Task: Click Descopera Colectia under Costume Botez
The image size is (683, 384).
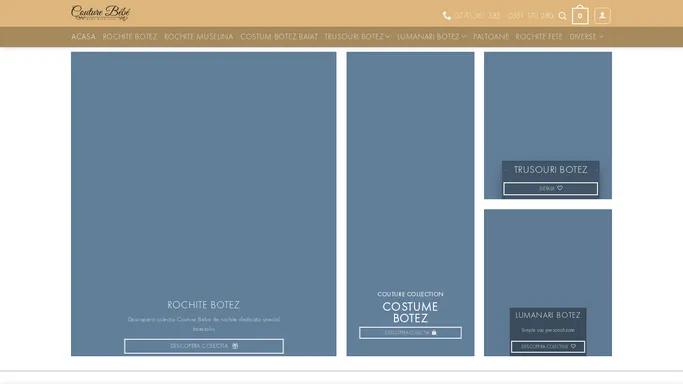Action: pos(410,333)
